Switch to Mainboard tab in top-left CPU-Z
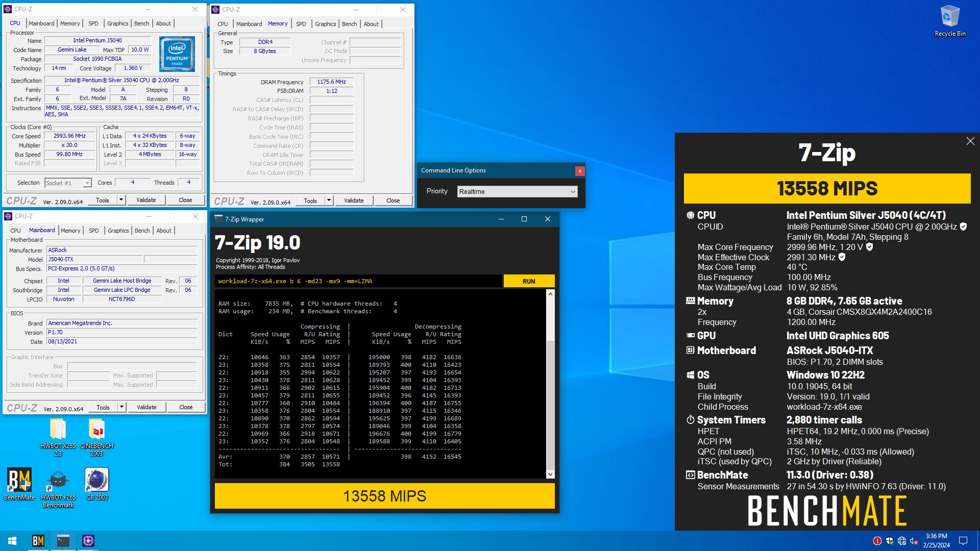The image size is (980, 551). point(41,23)
